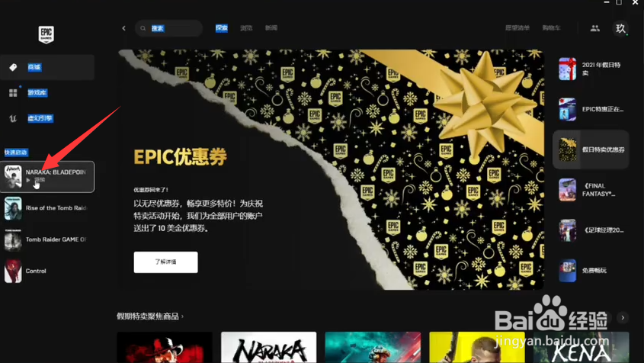This screenshot has width=644, height=363.
Task: Open the Unreal Engine (虚幻引擎) icon
Action: coord(13,118)
